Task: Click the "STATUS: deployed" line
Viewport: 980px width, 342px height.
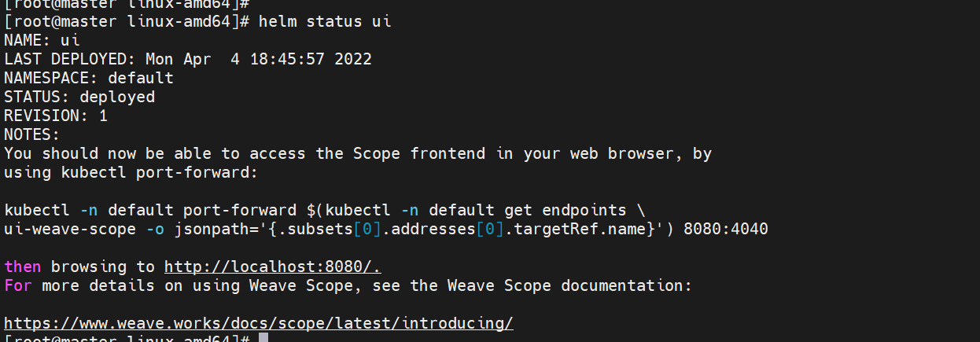Action: tap(79, 97)
